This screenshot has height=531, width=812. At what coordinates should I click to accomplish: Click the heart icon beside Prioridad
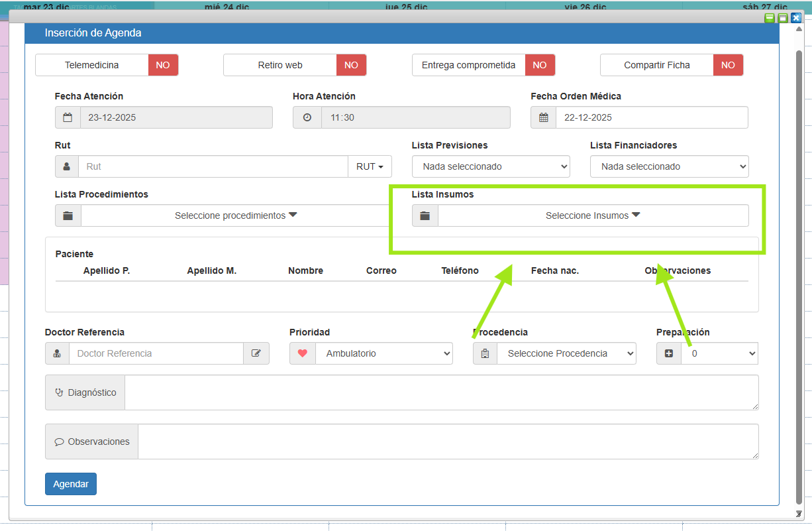point(303,353)
